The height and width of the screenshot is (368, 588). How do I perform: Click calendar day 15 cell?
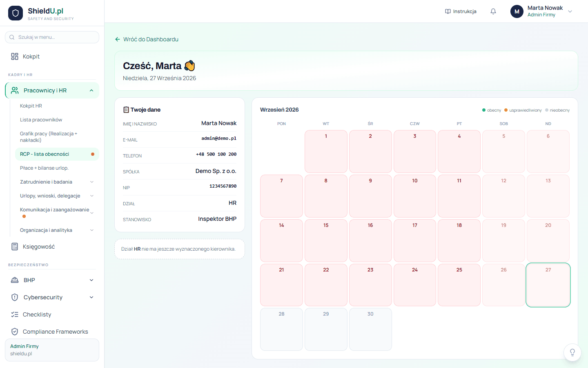326,240
